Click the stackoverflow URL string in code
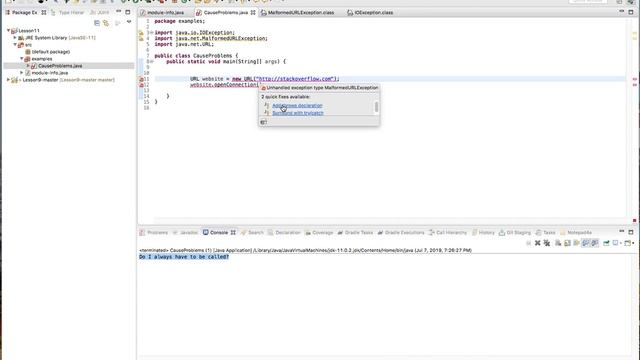 coord(295,79)
